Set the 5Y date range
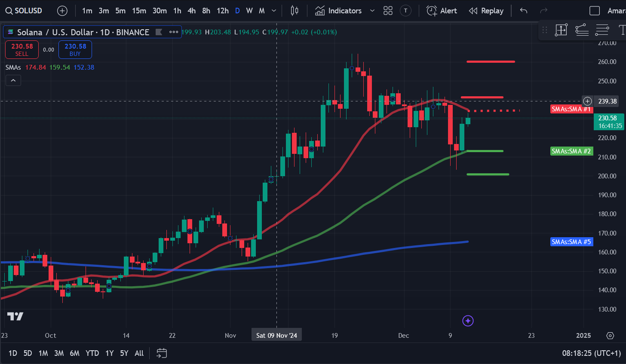 click(124, 353)
